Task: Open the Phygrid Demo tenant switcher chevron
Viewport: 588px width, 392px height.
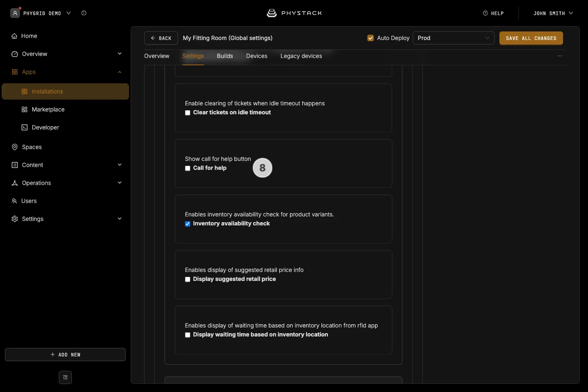Action: (69, 13)
